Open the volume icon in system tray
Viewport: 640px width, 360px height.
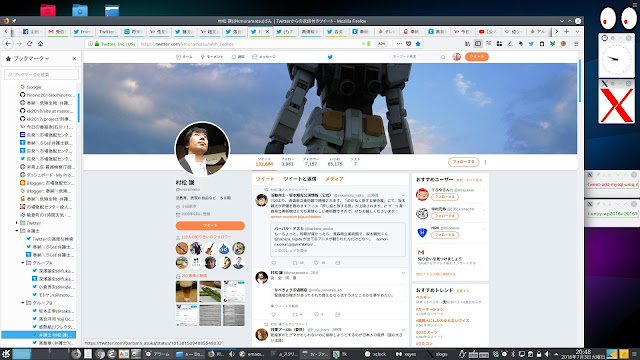click(547, 354)
